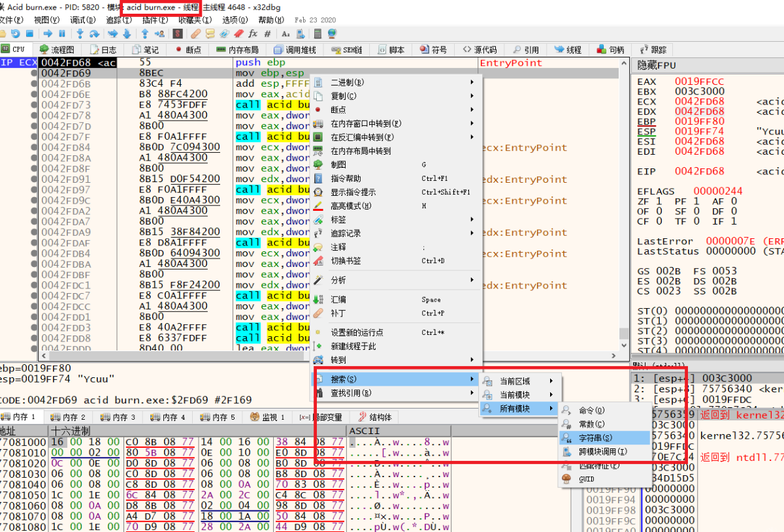Toggle breakpoint dot at address 0042FD73
Screen dimensions: 784x532
tap(33, 105)
